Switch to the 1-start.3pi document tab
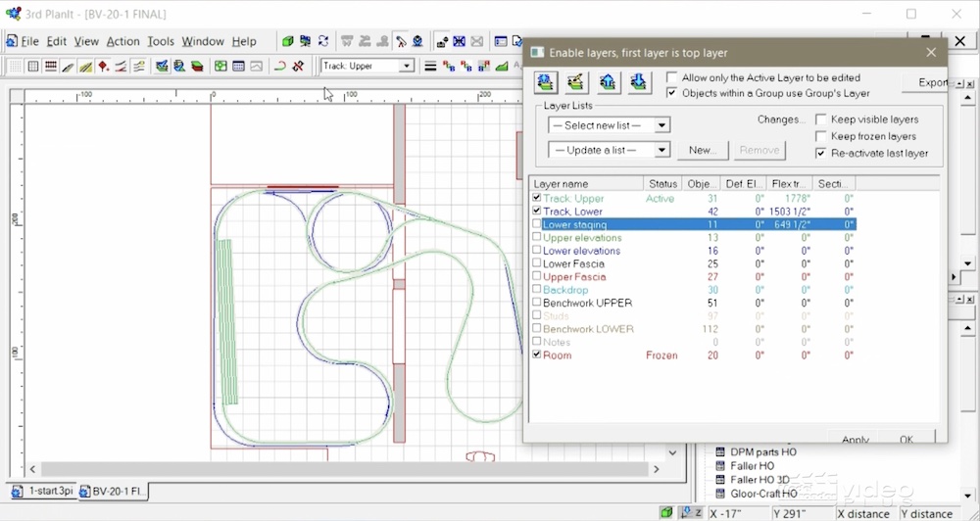The height and width of the screenshot is (521, 980). [43, 491]
